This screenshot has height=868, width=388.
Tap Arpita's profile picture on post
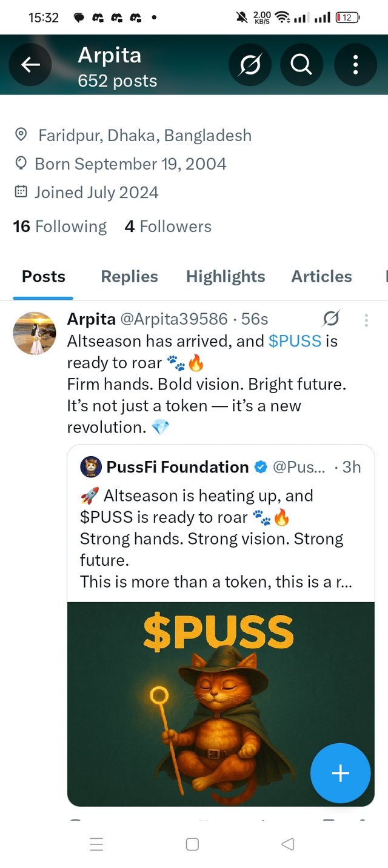[35, 333]
